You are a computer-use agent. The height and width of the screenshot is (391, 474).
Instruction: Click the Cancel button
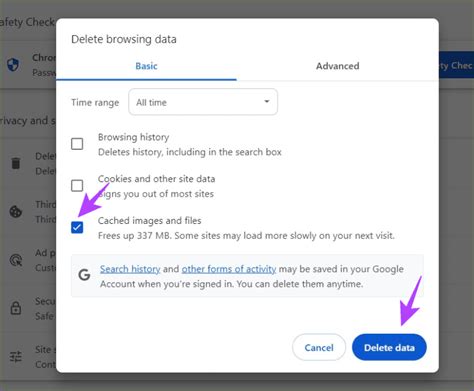319,347
